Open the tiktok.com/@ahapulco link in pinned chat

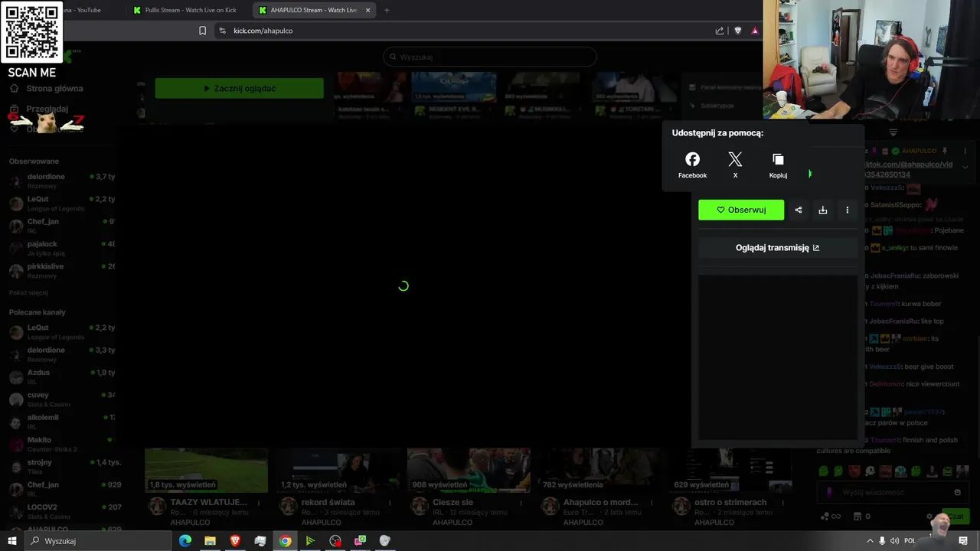point(910,170)
